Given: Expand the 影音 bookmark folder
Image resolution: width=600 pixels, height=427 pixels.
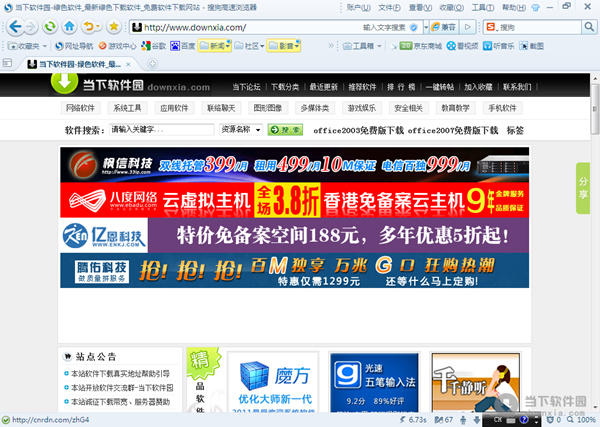Looking at the screenshot, I should coord(284,46).
